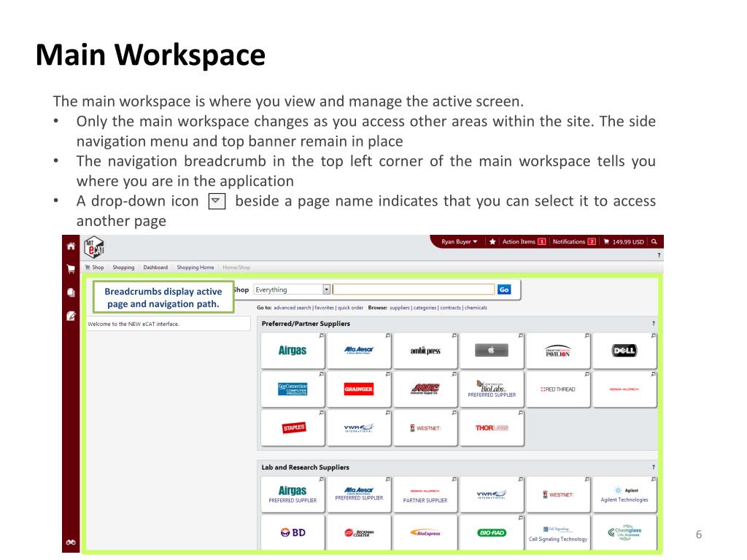The width and height of the screenshot is (747, 560).
Task: Expand the Ryan Buyer user dropdown
Action: [460, 242]
